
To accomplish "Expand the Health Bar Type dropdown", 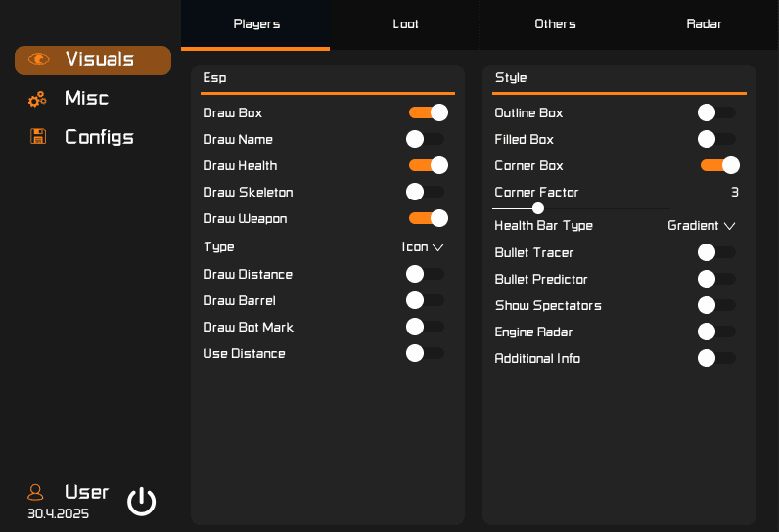I will 701,226.
